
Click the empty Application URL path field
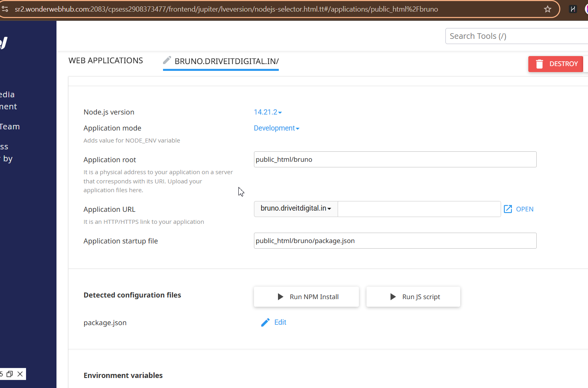point(419,209)
